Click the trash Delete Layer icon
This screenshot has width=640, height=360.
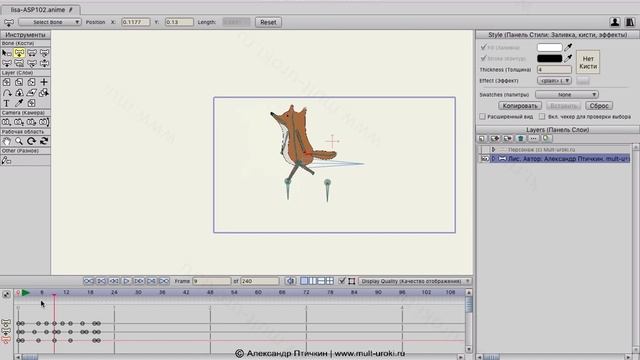(x=520, y=139)
